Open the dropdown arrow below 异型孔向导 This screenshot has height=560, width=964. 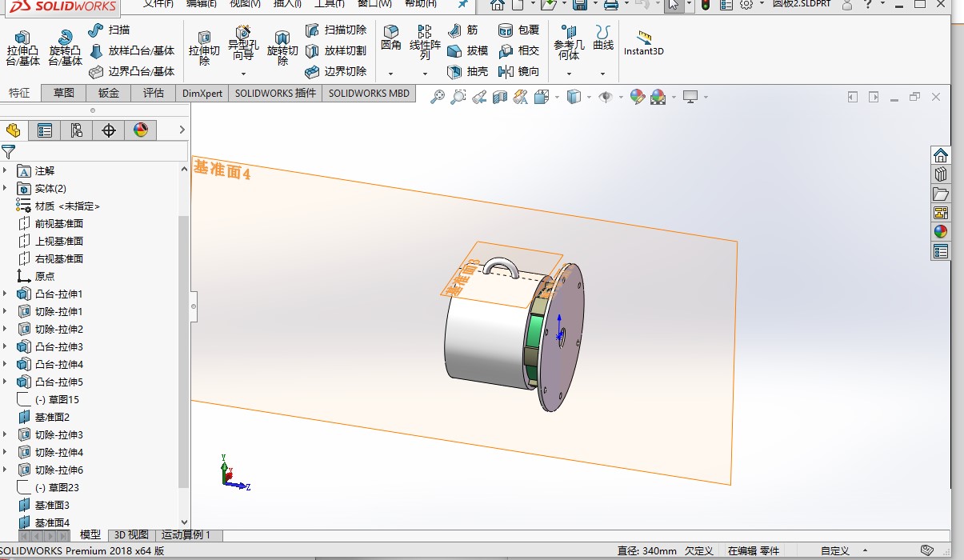pyautogui.click(x=243, y=74)
